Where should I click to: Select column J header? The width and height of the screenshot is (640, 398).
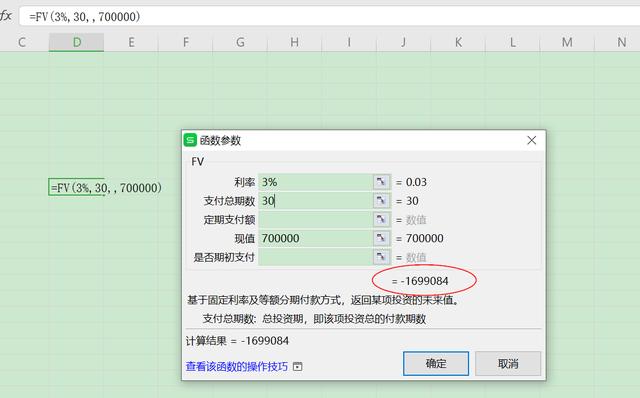tap(403, 42)
